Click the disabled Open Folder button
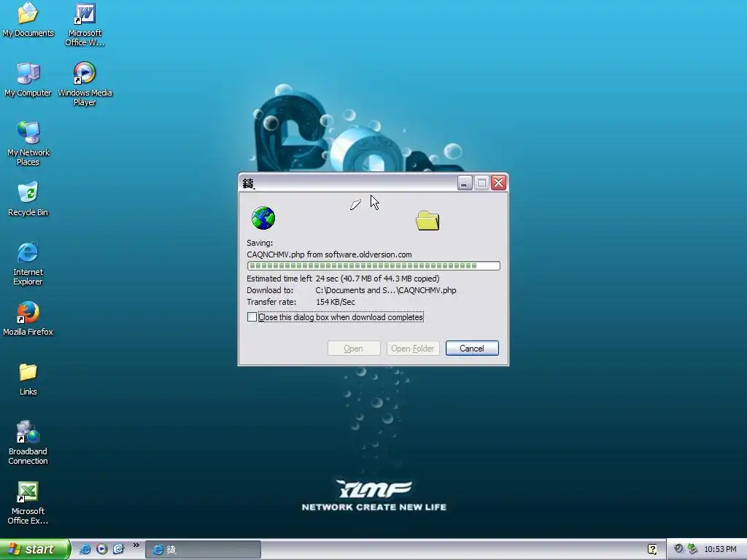The image size is (747, 560). pyautogui.click(x=413, y=348)
